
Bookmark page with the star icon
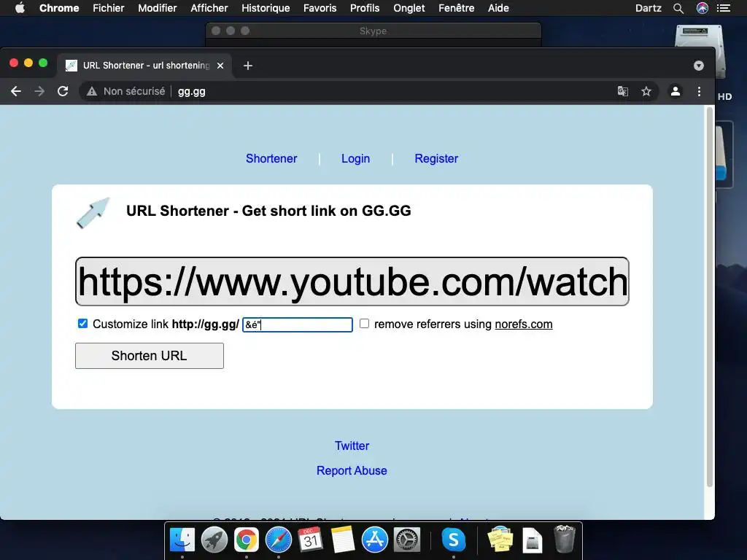[646, 91]
